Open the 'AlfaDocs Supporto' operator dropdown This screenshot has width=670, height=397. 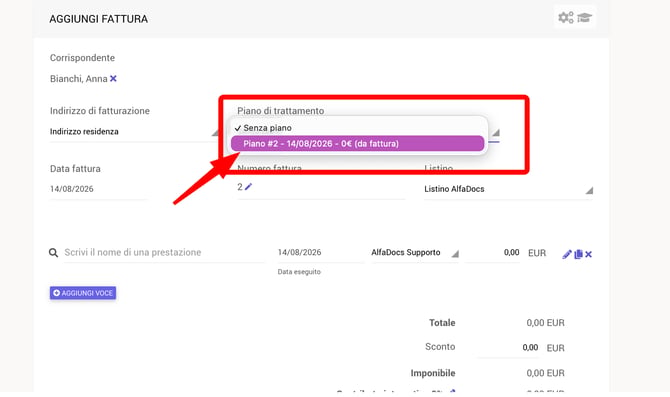415,253
